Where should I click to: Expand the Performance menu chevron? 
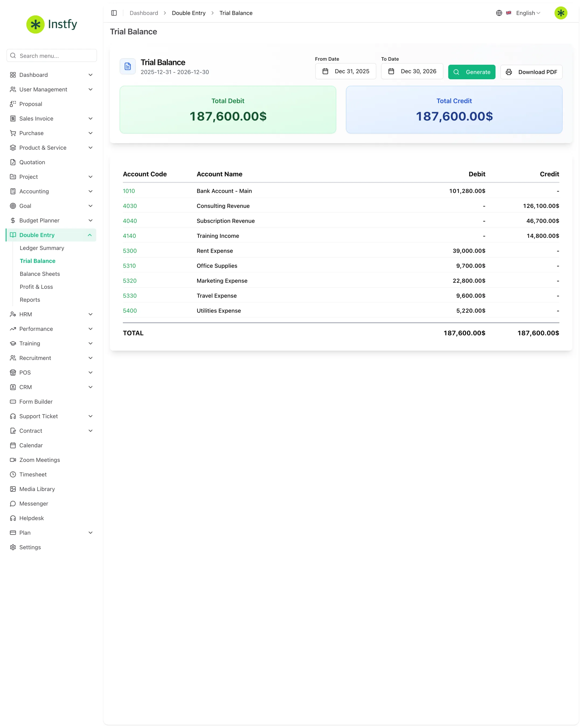coord(91,329)
